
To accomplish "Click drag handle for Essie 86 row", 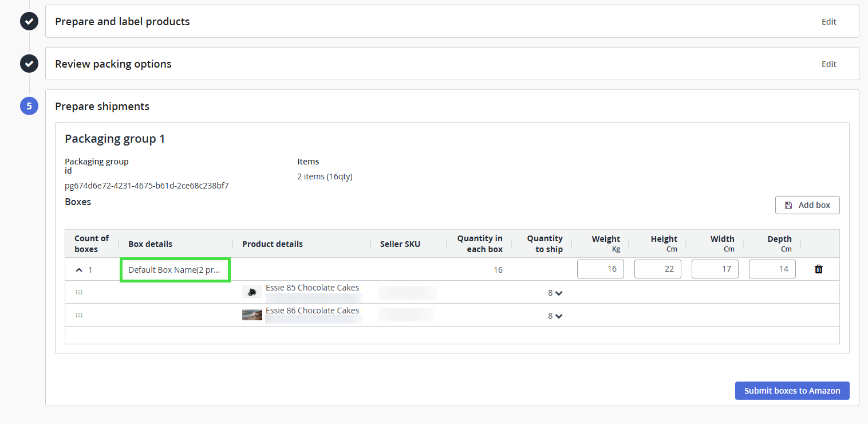I will coord(79,315).
